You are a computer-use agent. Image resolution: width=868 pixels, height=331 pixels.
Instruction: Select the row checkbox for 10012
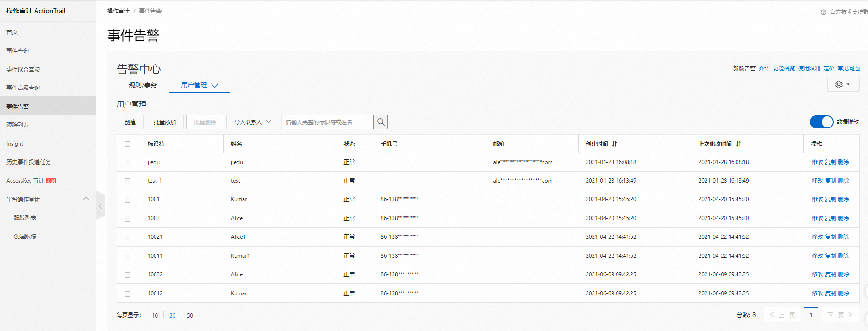click(127, 294)
